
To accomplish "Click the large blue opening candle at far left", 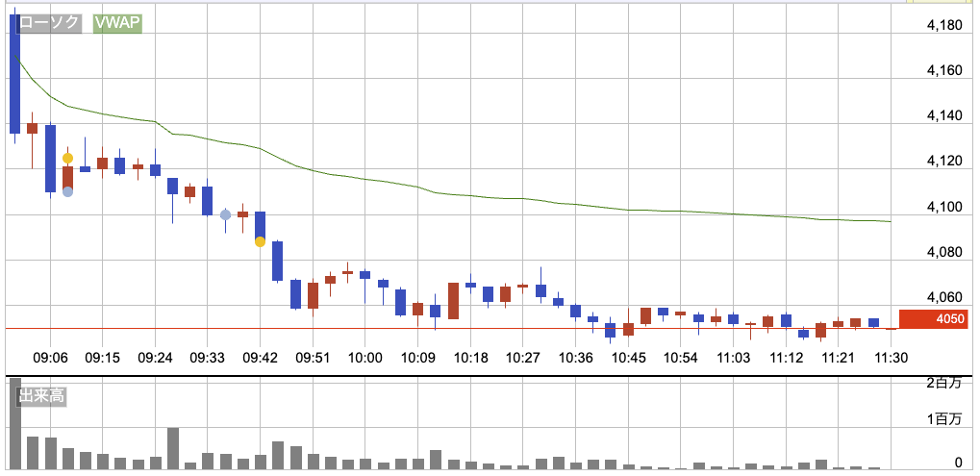I will [x=14, y=74].
